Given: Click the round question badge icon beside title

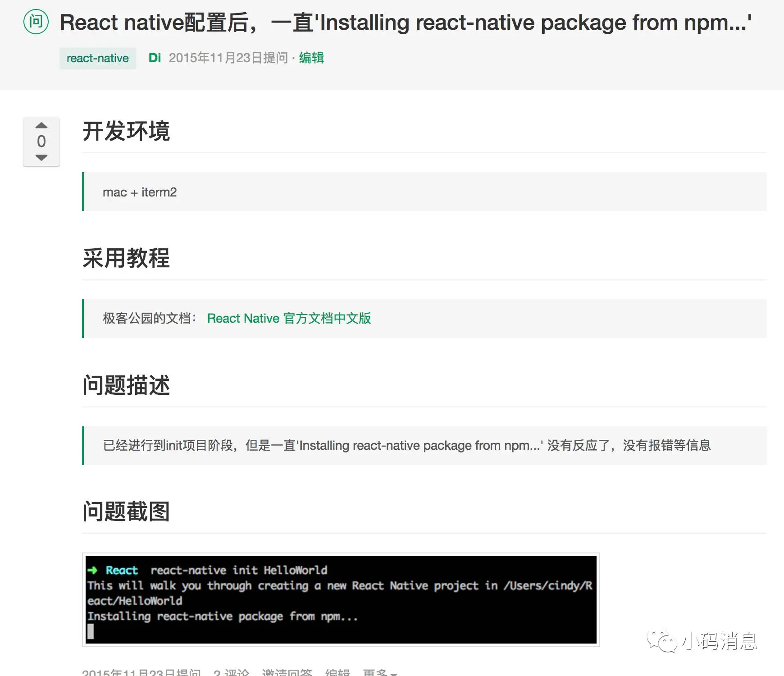Looking at the screenshot, I should [36, 22].
